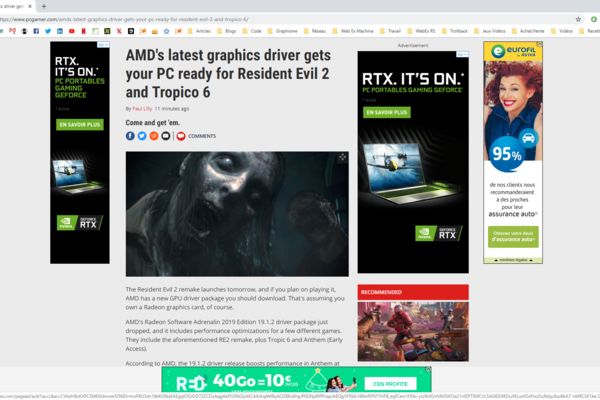Click the RECOMMENDED section header
The height and width of the screenshot is (400, 600).
[413, 292]
